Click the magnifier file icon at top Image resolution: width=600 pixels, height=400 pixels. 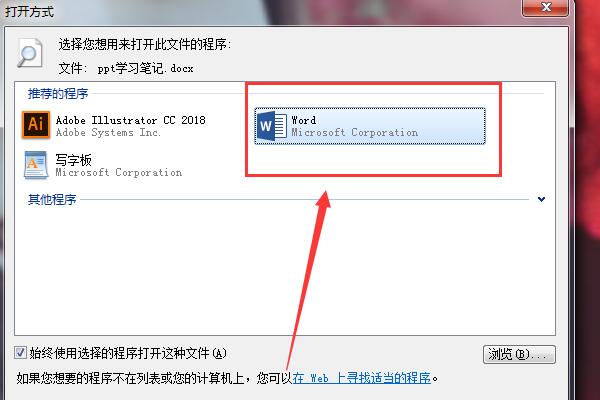(x=29, y=53)
